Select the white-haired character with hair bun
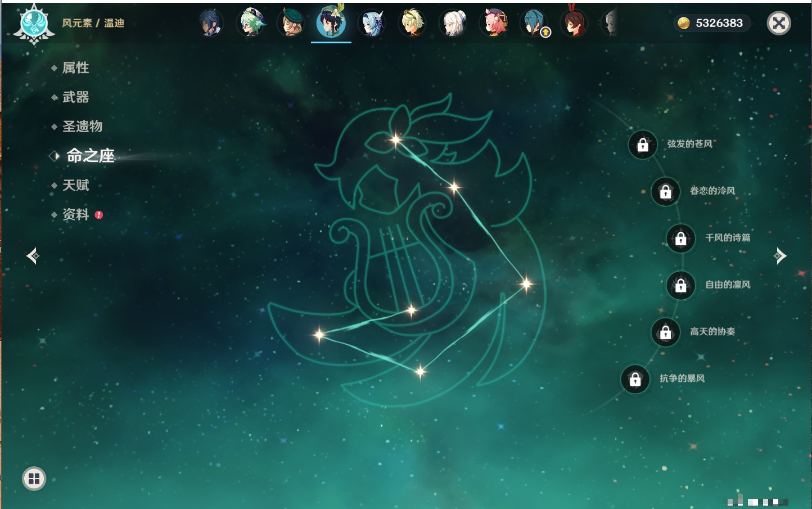Viewport: 812px width, 509px height. pyautogui.click(x=453, y=23)
